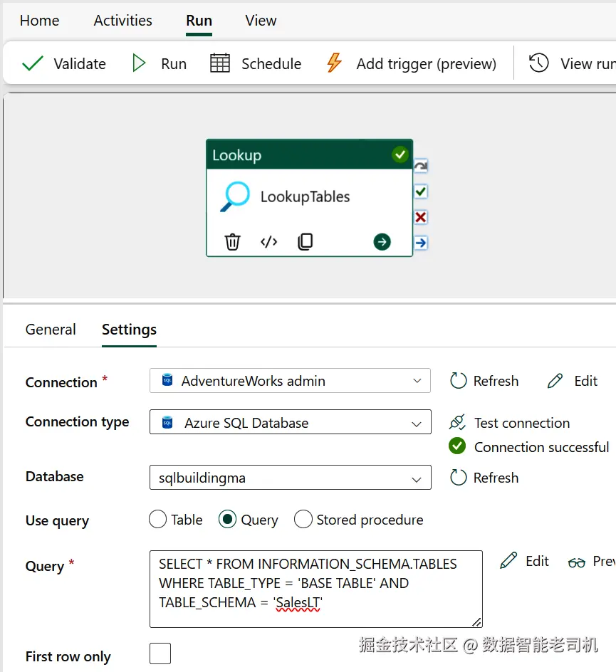Click Schedule in the toolbar
The image size is (616, 672).
(x=256, y=64)
